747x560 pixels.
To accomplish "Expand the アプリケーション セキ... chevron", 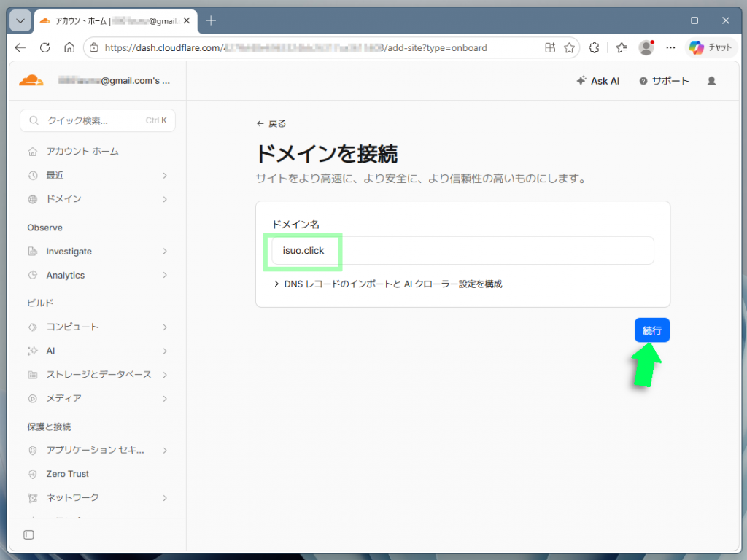I will pyautogui.click(x=165, y=450).
